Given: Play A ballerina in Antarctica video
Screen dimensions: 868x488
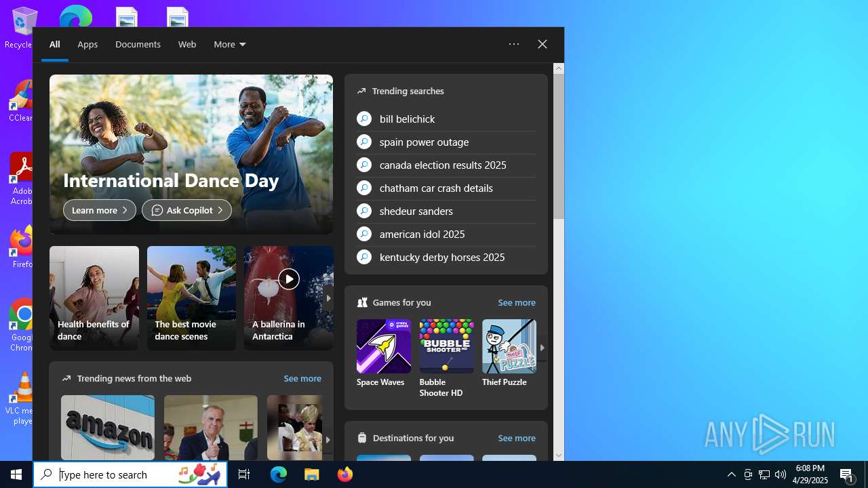Looking at the screenshot, I should [289, 279].
